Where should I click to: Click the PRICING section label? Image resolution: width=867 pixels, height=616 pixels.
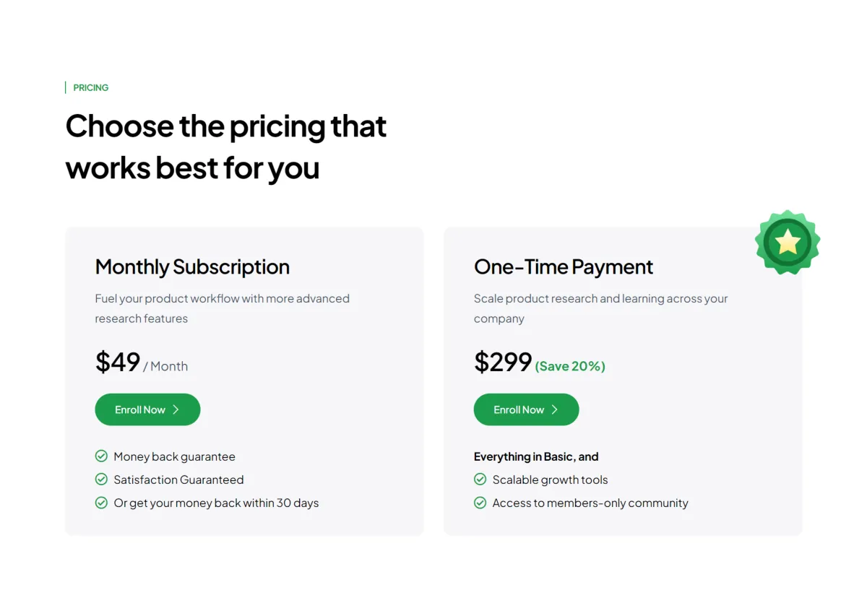[91, 87]
